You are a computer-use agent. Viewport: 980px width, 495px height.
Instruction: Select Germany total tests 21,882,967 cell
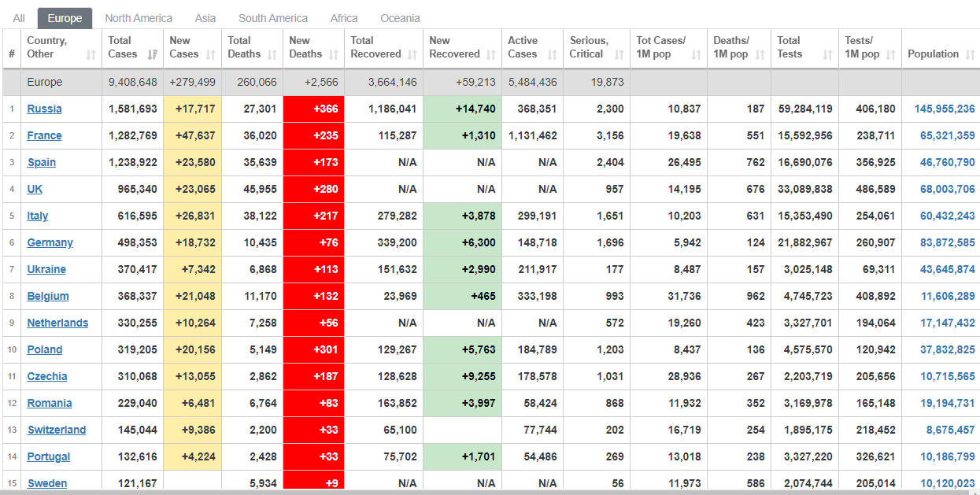[x=804, y=242]
